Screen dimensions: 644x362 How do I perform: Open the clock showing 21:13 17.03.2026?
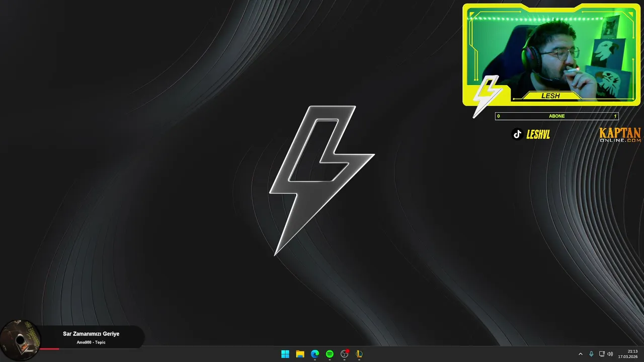[x=628, y=354]
